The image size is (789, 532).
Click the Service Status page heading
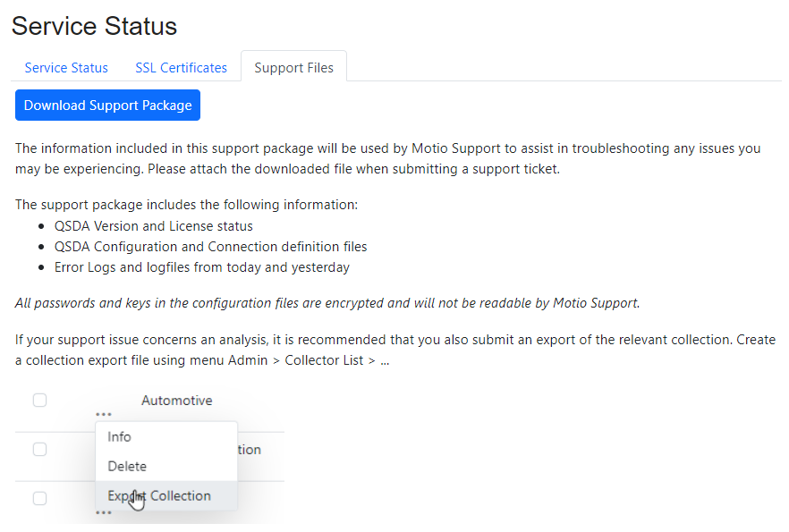pos(94,26)
